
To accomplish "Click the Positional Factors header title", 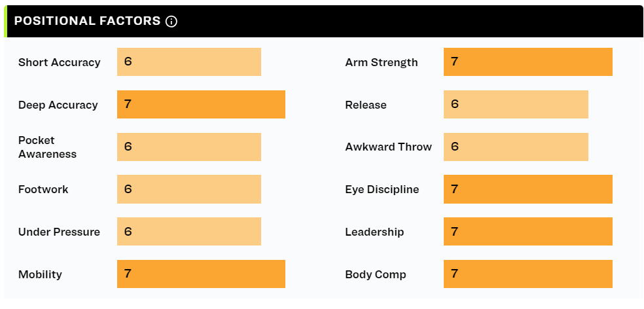I will pos(88,21).
